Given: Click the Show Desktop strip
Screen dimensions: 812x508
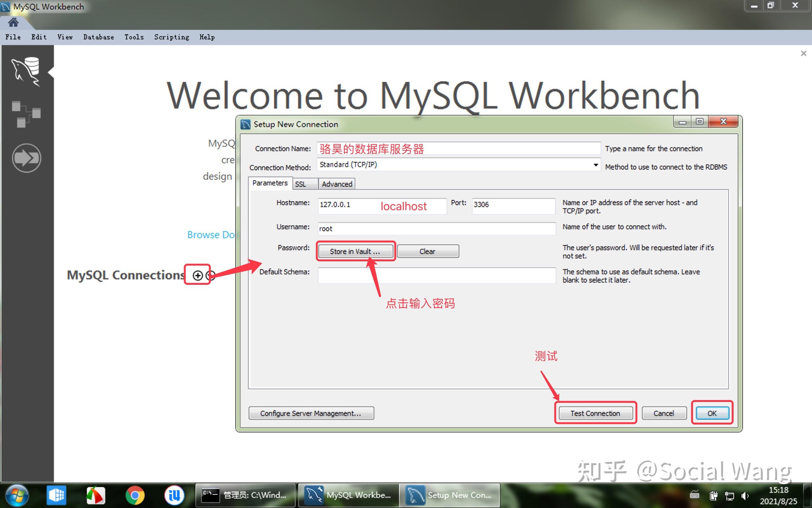Looking at the screenshot, I should point(808,495).
